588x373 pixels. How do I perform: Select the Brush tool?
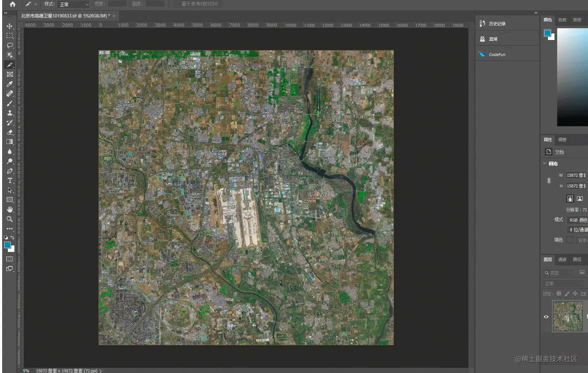(x=10, y=103)
